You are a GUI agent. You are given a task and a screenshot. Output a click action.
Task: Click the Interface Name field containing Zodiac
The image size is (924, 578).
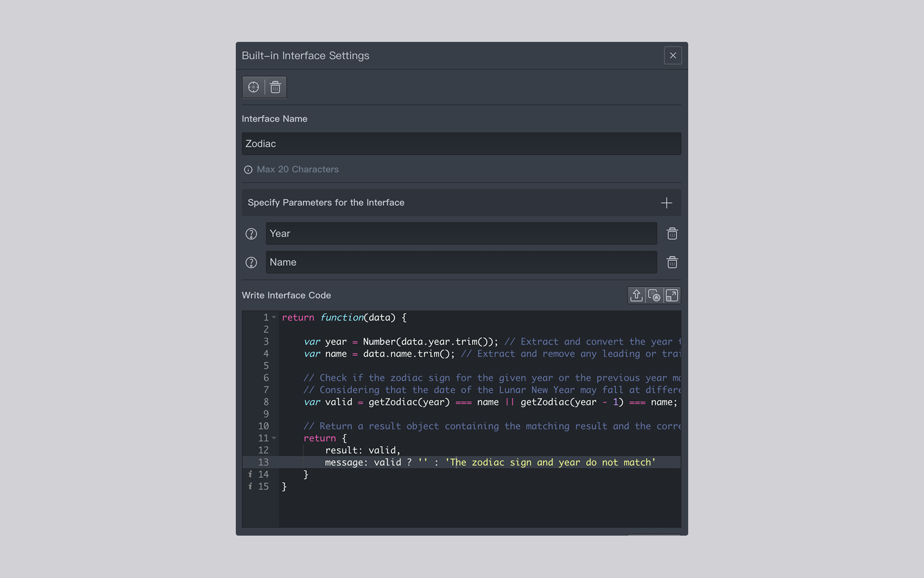(461, 144)
